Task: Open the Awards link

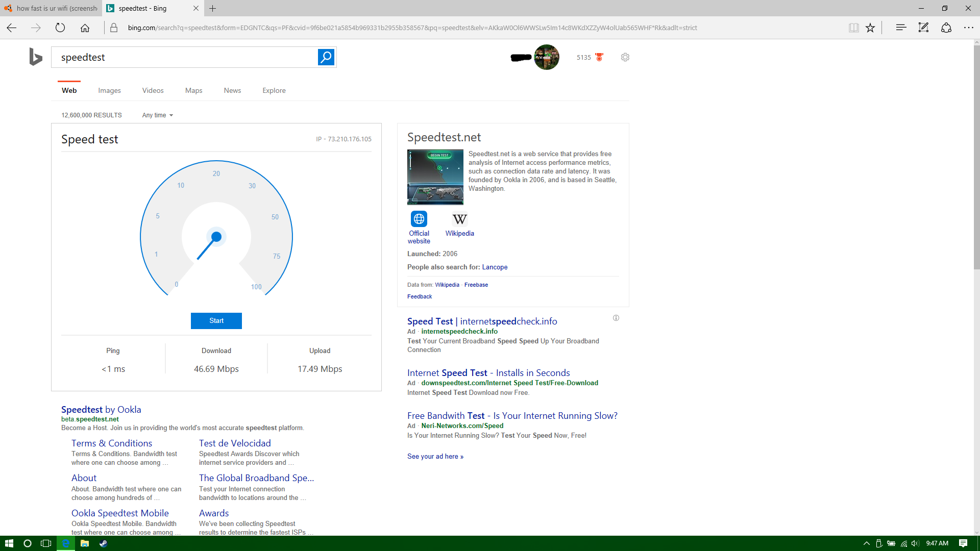Action: tap(214, 513)
